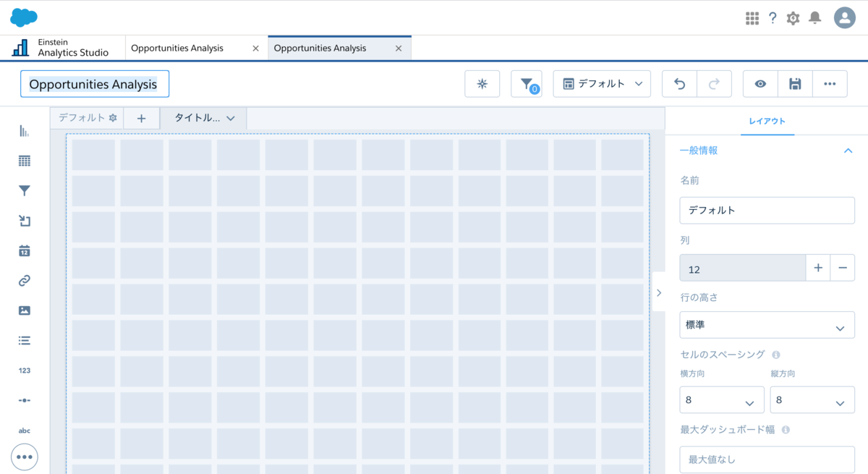Open the global filter funnel button
The image size is (868, 474).
pyautogui.click(x=527, y=84)
